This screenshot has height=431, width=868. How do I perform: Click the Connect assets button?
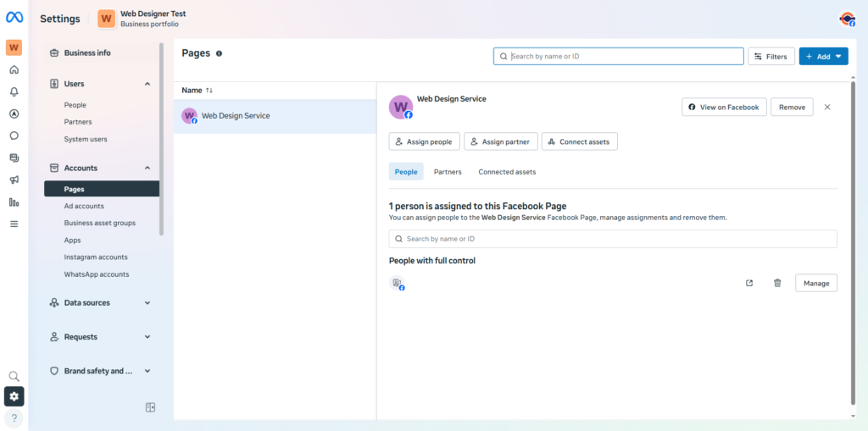coord(579,141)
